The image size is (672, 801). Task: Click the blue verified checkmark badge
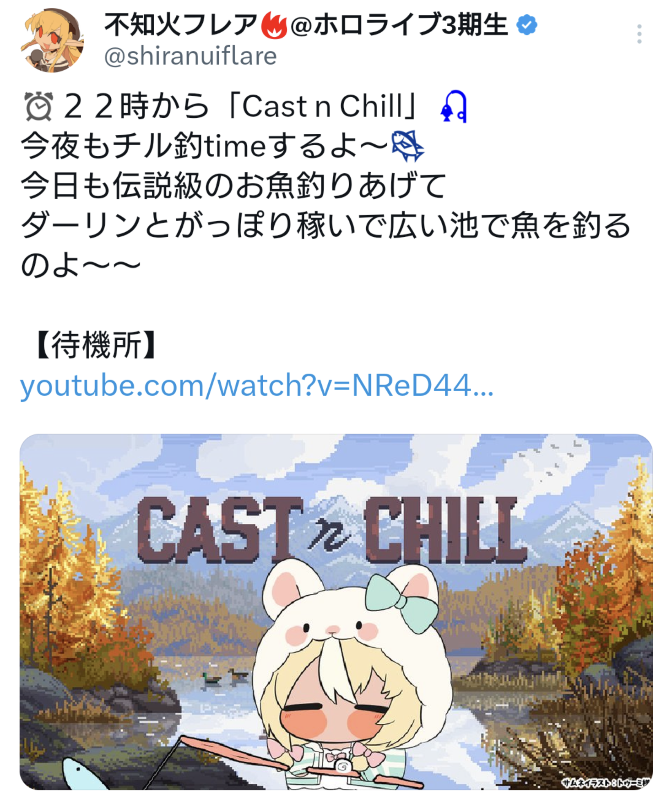(x=526, y=25)
